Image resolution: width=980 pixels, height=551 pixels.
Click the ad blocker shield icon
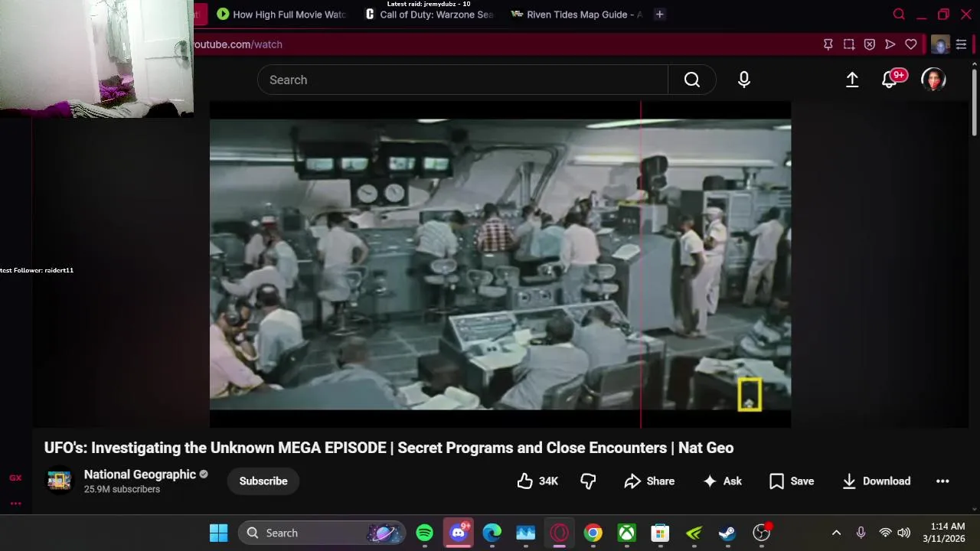869,44
